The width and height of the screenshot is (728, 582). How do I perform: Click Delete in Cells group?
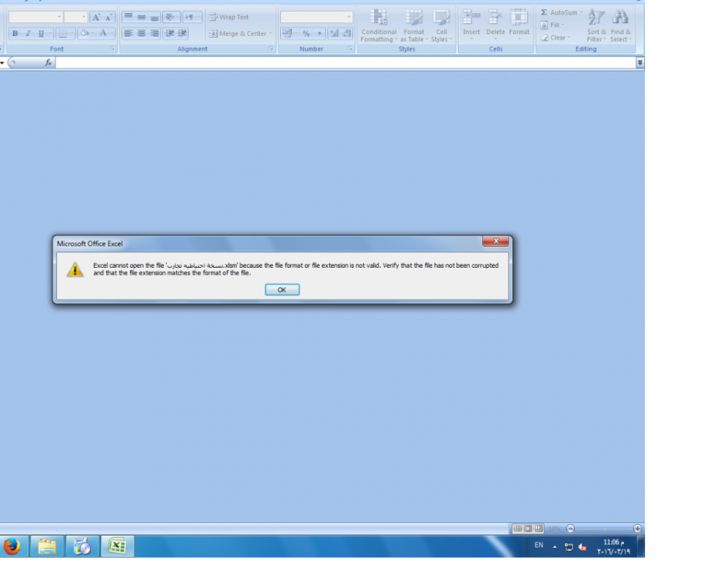tap(495, 25)
